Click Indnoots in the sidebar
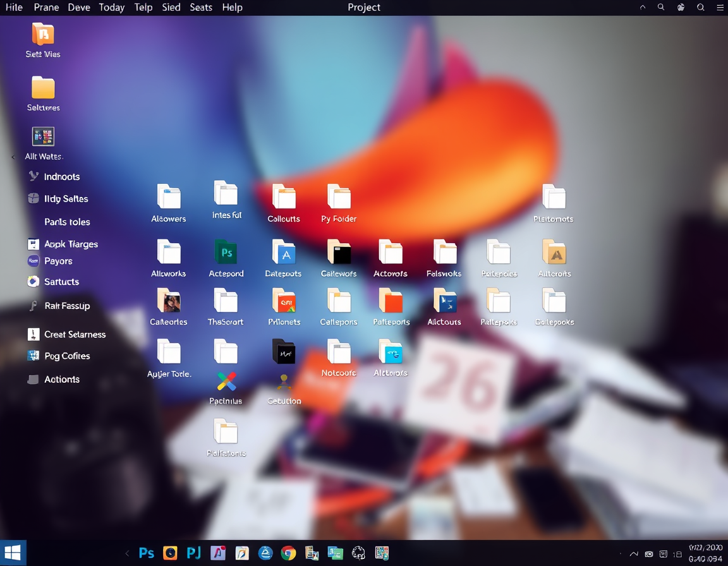 (x=62, y=177)
